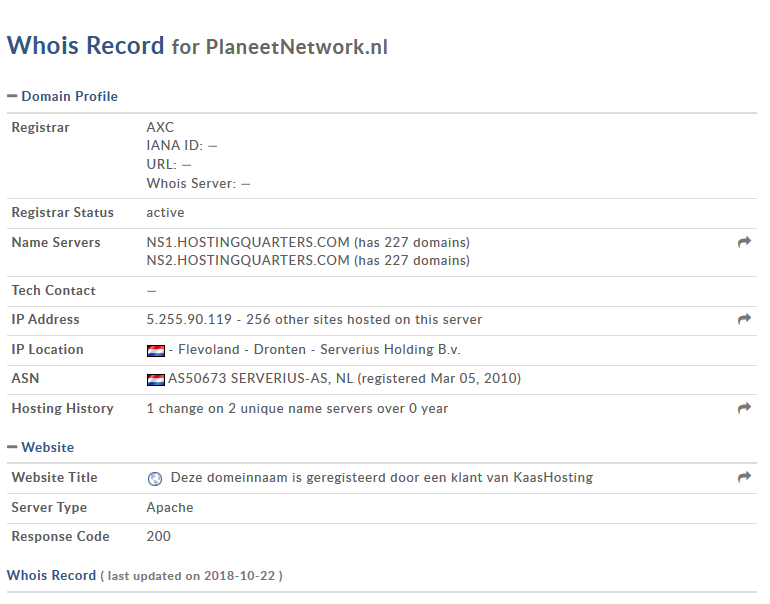The width and height of the screenshot is (770, 604).
Task: Click the IP address 5.255.90.119
Action: tap(189, 319)
